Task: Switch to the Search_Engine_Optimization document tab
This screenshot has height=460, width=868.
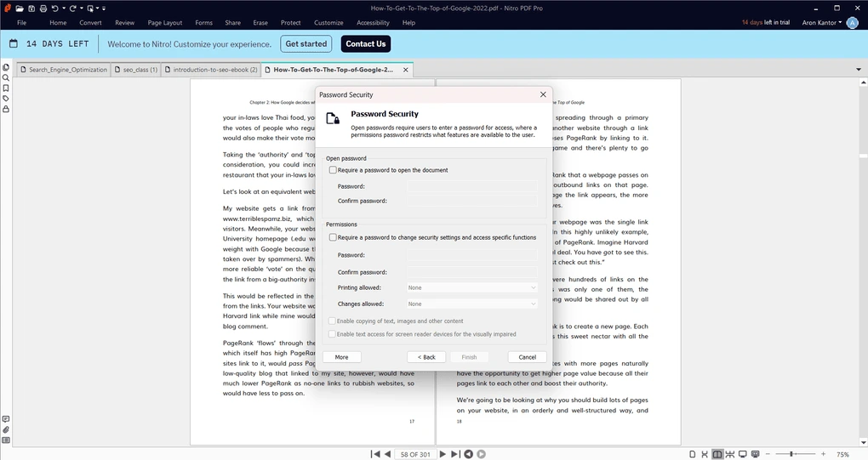Action: 63,70
